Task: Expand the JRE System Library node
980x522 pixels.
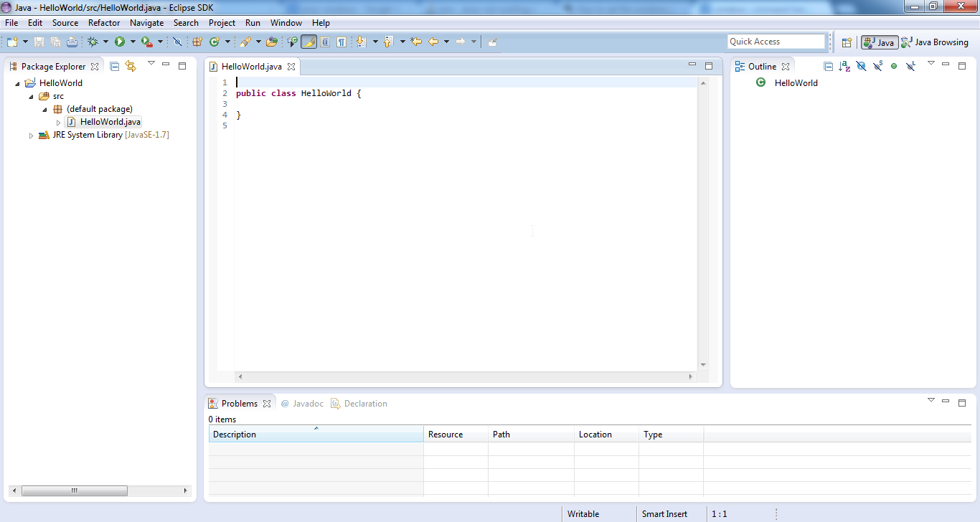Action: [31, 136]
